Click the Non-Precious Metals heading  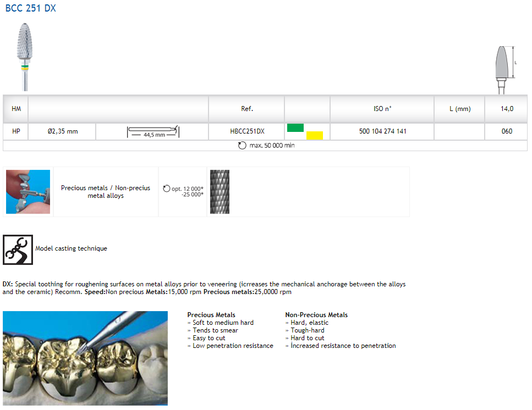(x=316, y=315)
